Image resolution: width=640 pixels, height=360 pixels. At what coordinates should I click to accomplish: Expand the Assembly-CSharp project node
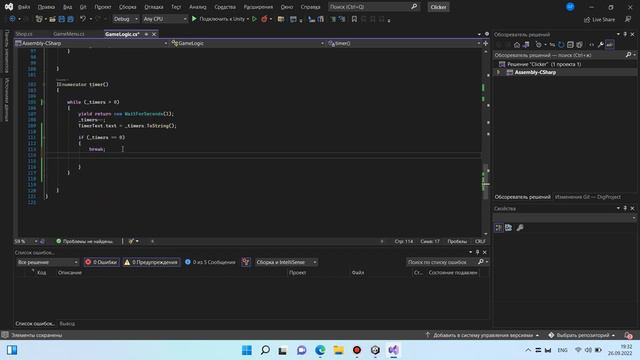pyautogui.click(x=498, y=72)
